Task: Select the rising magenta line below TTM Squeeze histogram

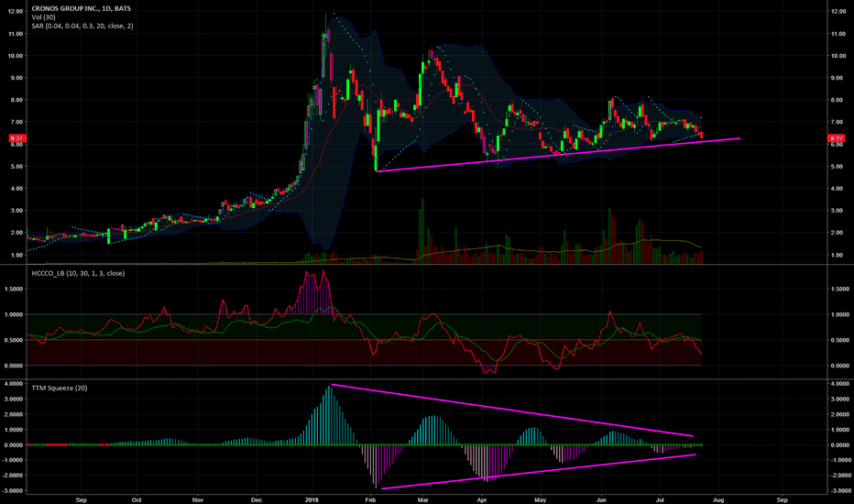Action: point(538,471)
